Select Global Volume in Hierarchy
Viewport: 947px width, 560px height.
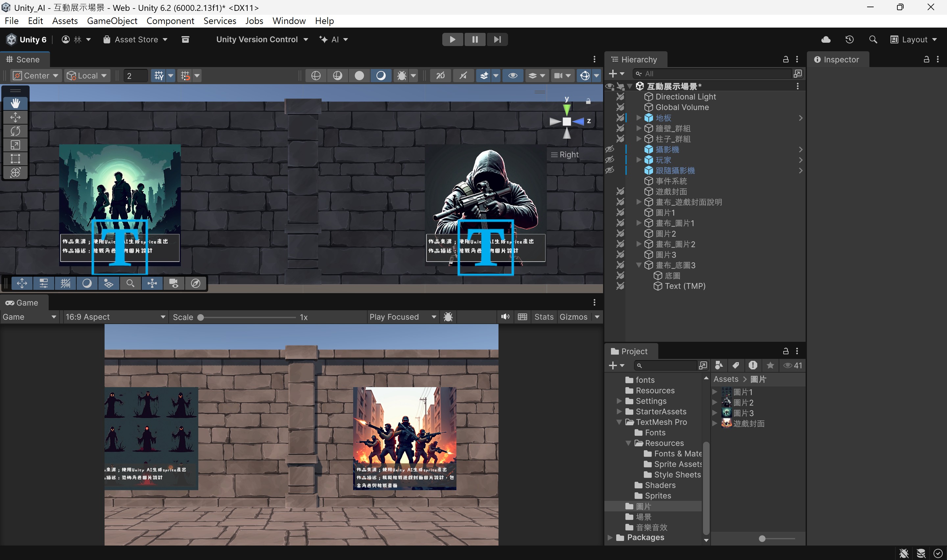pyautogui.click(x=682, y=107)
